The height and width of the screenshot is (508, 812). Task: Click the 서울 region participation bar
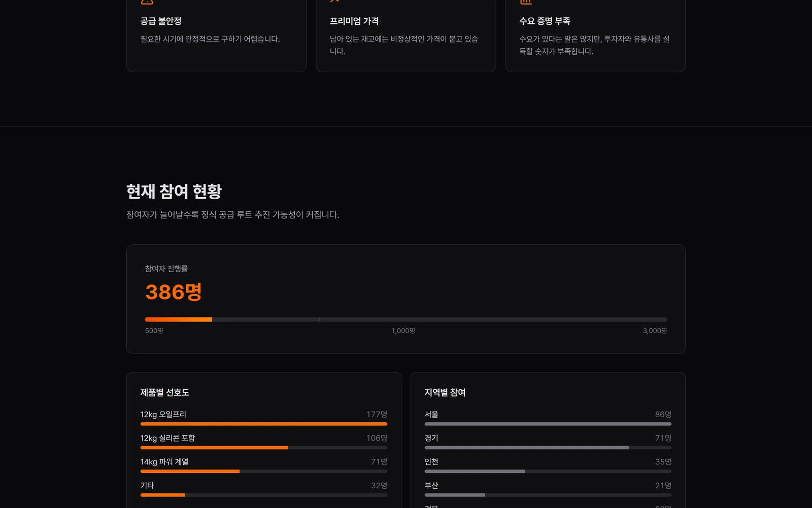548,424
